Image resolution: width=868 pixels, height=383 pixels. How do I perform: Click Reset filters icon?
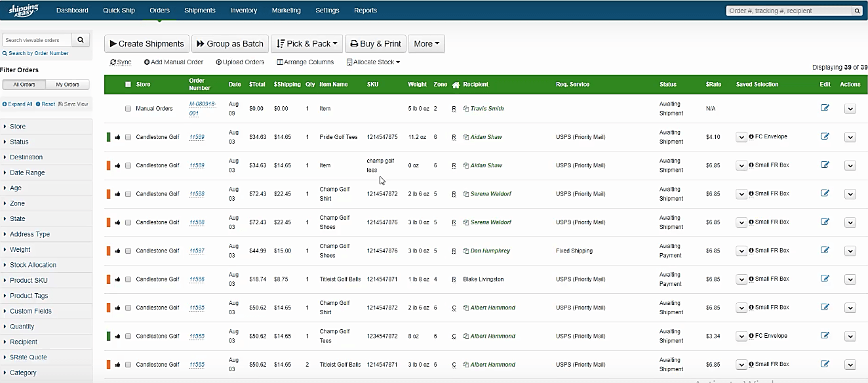(38, 104)
